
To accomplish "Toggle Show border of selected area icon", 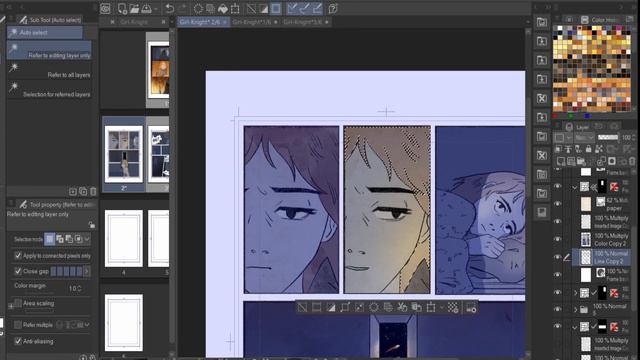I will click(276, 8).
